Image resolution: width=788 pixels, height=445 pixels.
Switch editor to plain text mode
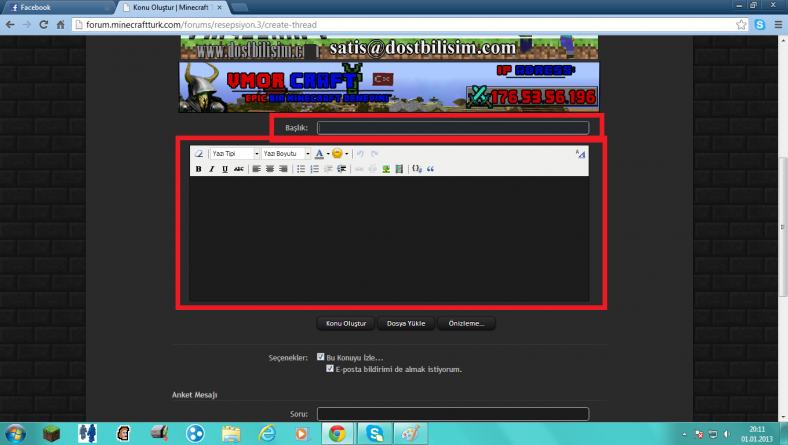coord(580,154)
